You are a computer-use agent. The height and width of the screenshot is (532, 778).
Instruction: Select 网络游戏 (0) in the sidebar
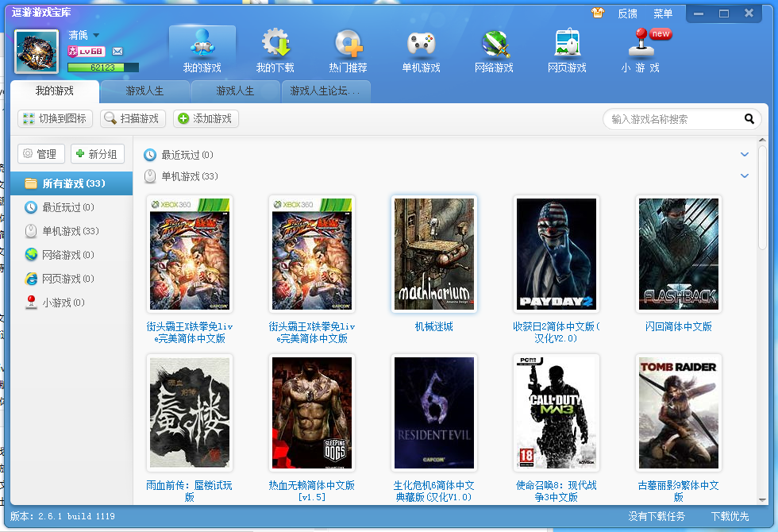coord(71,255)
